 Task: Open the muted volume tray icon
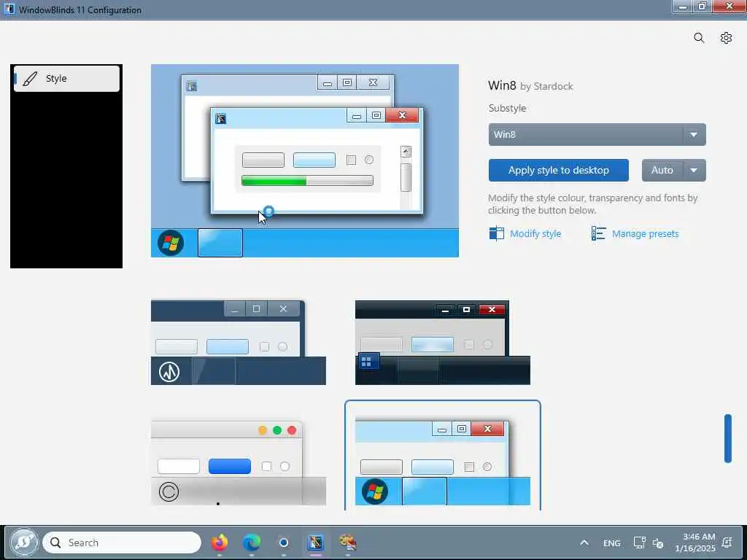[658, 542]
